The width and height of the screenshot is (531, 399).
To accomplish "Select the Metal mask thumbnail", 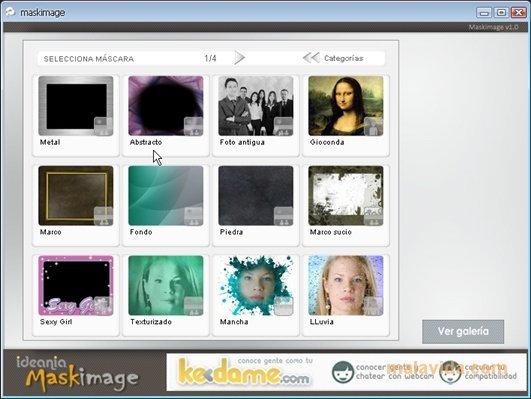I will [76, 106].
